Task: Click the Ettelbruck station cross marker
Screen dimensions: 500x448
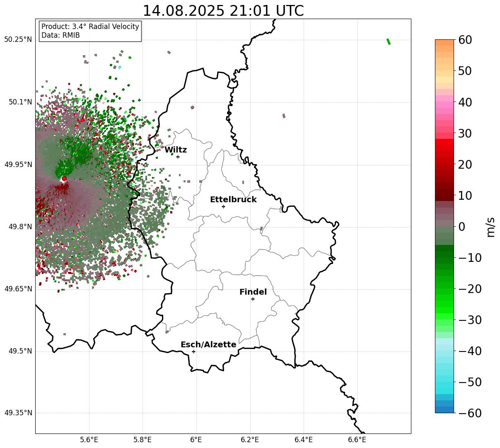Action: pyautogui.click(x=224, y=206)
